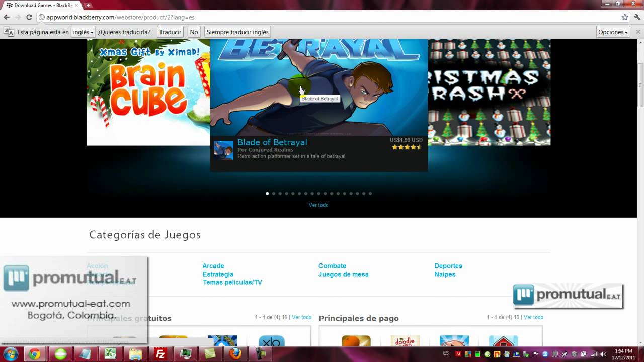Click the power plug battery icon in the tray
Screen dimensions: 644x362
point(584,354)
